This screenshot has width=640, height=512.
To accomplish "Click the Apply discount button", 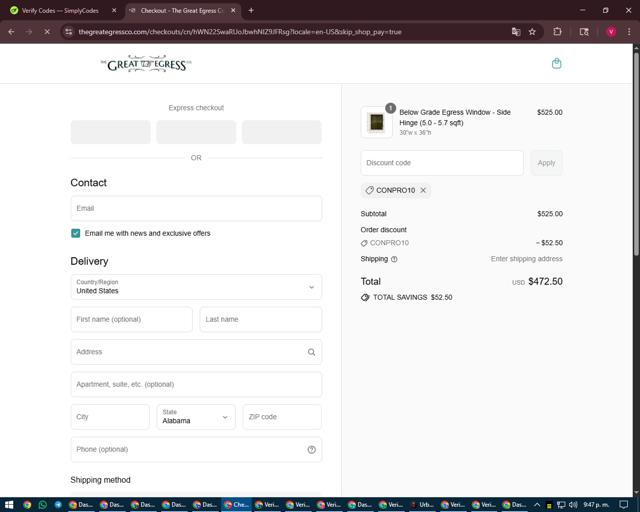I will pos(546,163).
